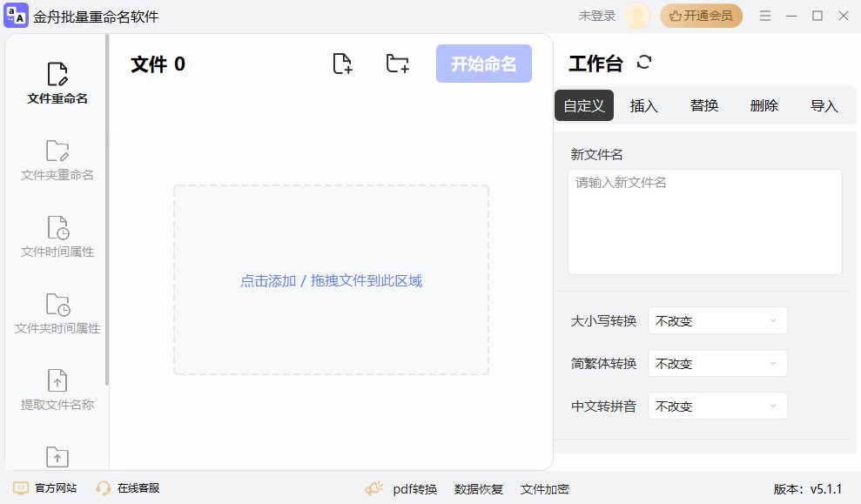Switch to 文件夹重命名 mode
This screenshot has width=861, height=504.
[56, 159]
